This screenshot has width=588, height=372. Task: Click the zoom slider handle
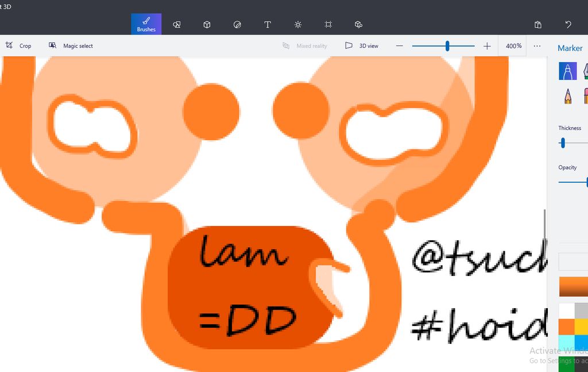447,46
